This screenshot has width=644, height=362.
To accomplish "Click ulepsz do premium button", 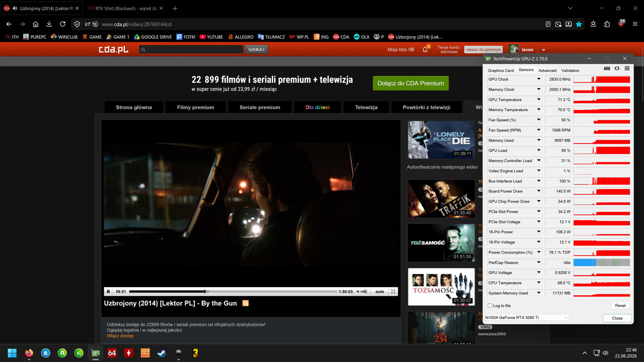I will (483, 50).
